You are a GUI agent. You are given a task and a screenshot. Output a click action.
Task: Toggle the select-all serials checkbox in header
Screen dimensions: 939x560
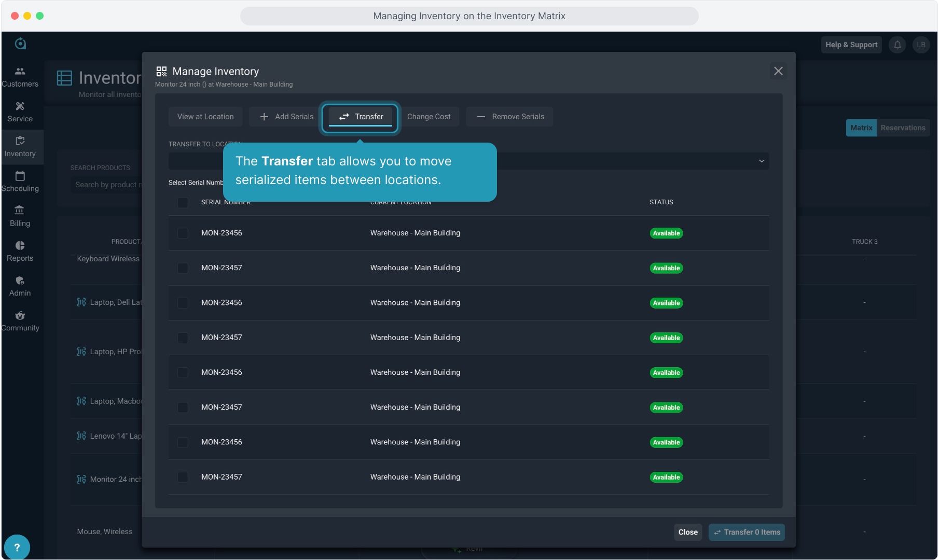(x=183, y=203)
